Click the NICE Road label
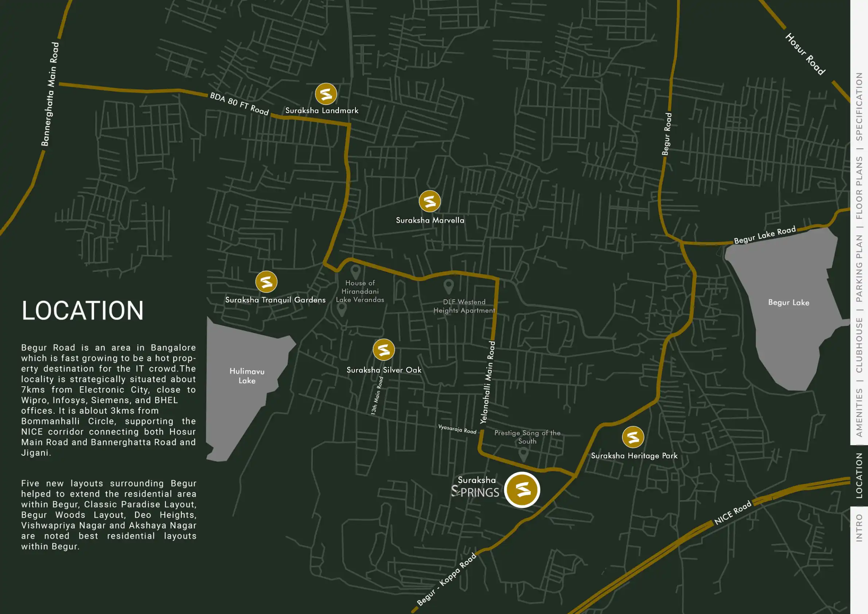This screenshot has height=614, width=868. point(732,513)
